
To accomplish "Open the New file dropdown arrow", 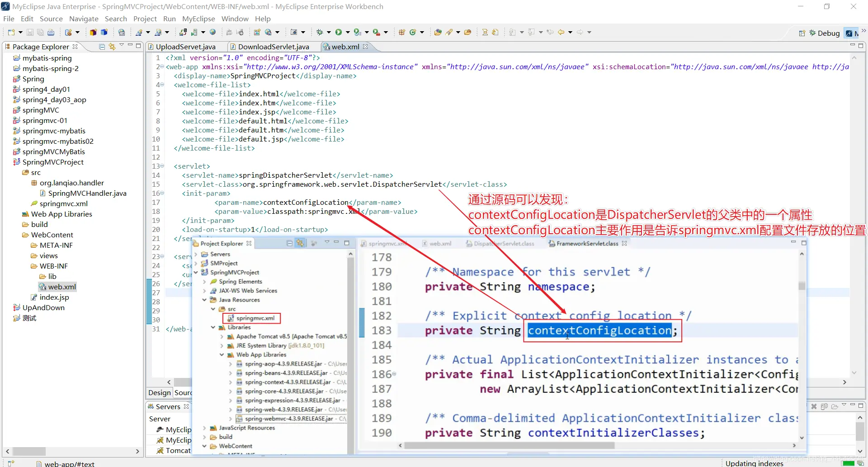I will click(x=20, y=32).
